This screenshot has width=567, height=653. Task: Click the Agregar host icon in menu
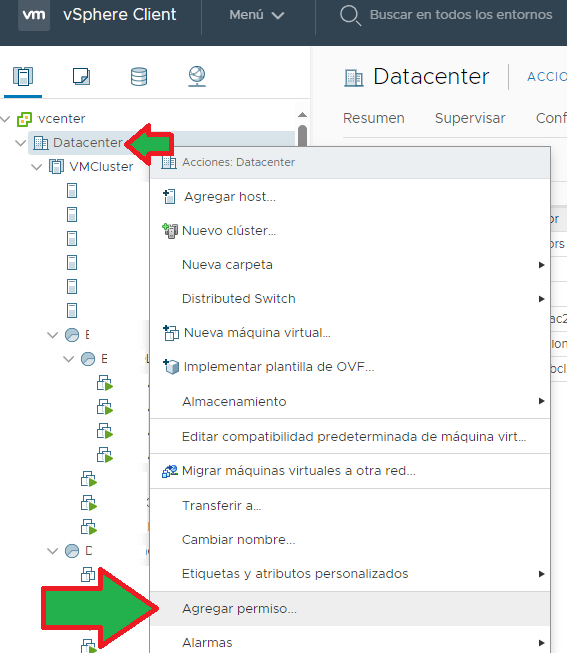click(x=169, y=197)
